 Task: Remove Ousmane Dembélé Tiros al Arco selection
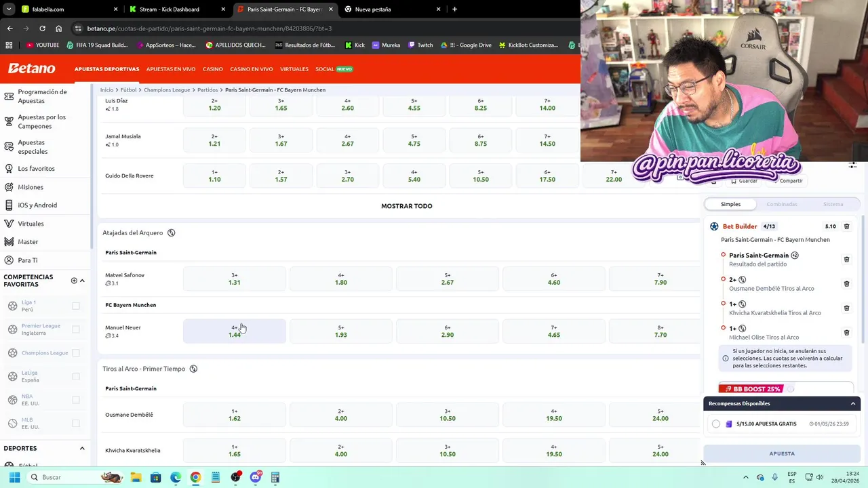(846, 284)
